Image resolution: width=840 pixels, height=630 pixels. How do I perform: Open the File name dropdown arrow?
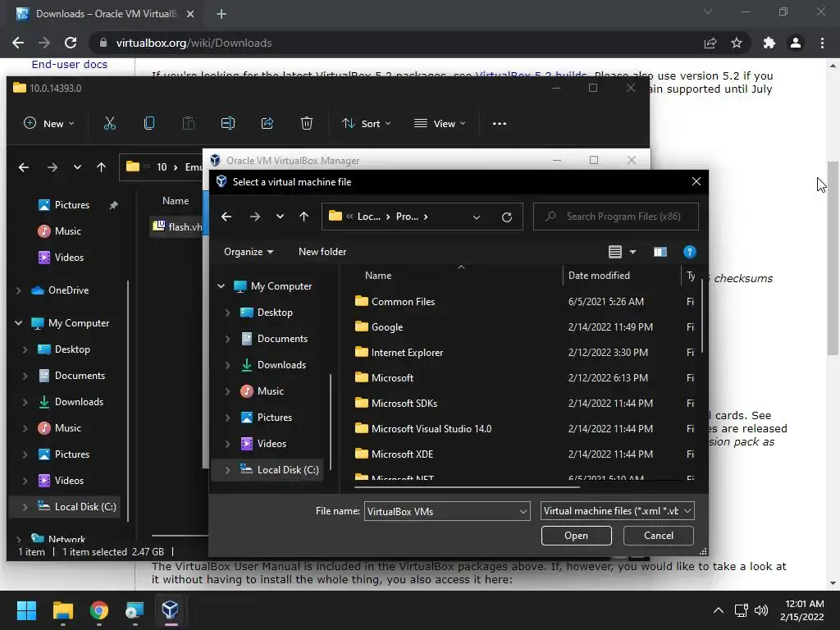523,512
